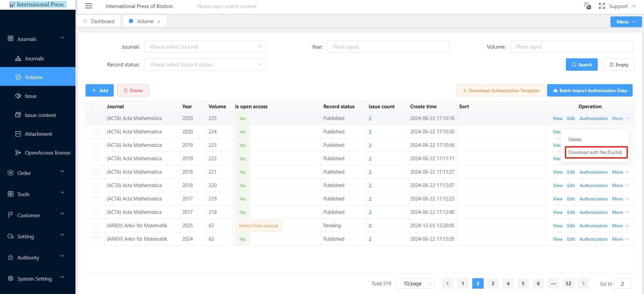This screenshot has height=294, width=644.
Task: Click Authorization for volume 219
Action: tap(593, 199)
